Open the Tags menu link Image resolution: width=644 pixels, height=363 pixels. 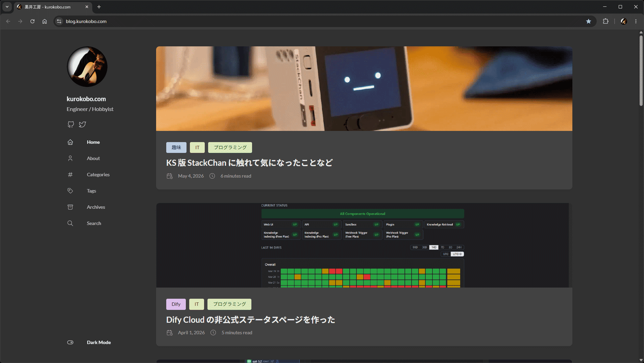coord(91,191)
